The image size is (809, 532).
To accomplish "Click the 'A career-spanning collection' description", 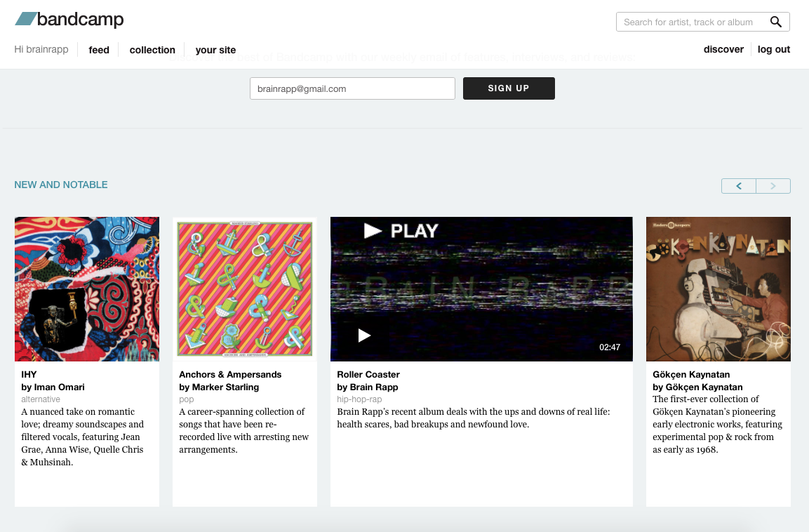I will [x=243, y=431].
